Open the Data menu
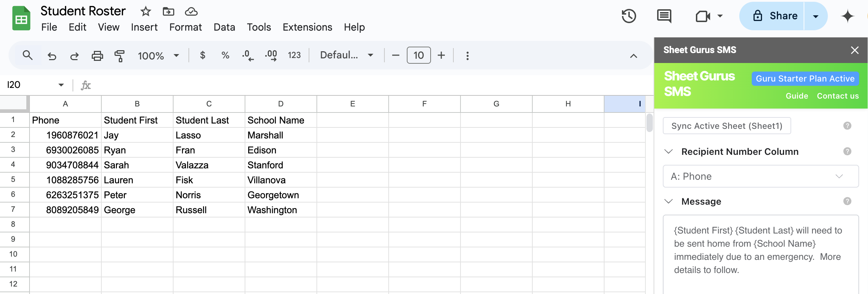868x294 pixels. pos(224,27)
